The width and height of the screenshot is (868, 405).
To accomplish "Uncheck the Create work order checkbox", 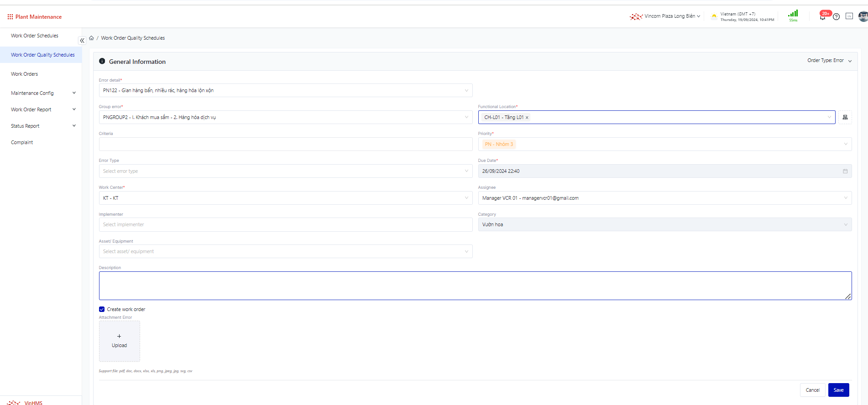I will click(x=102, y=309).
